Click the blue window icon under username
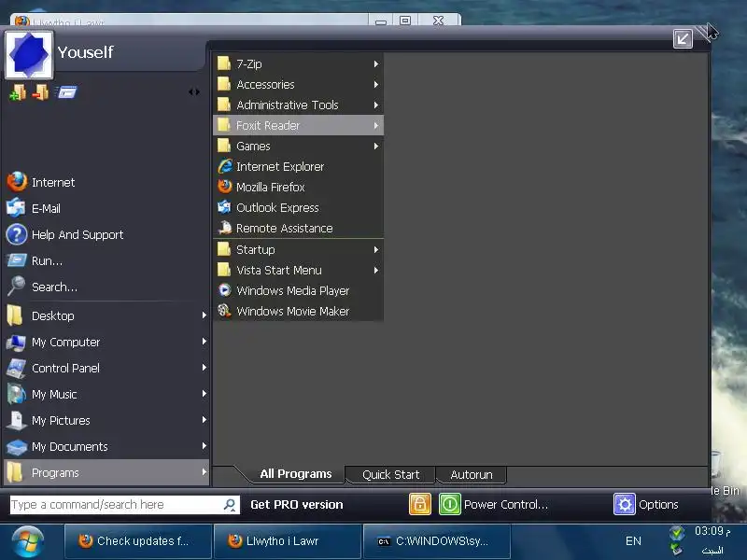 (x=66, y=91)
